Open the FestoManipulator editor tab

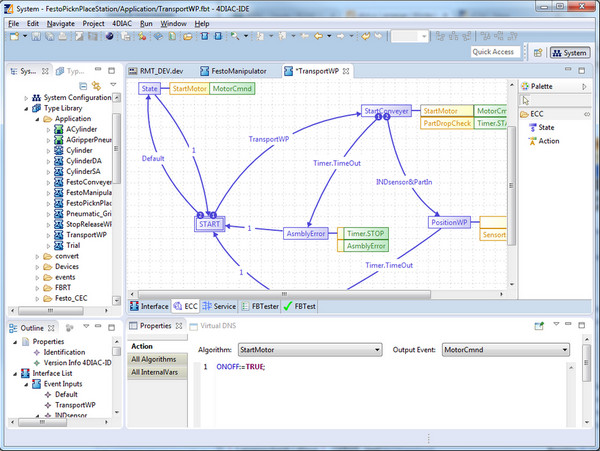[239, 72]
